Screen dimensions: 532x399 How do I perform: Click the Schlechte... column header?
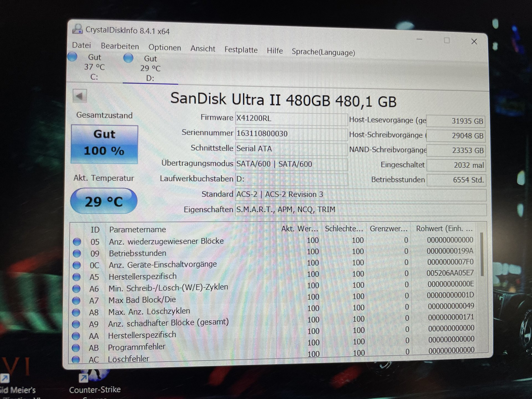pos(344,229)
